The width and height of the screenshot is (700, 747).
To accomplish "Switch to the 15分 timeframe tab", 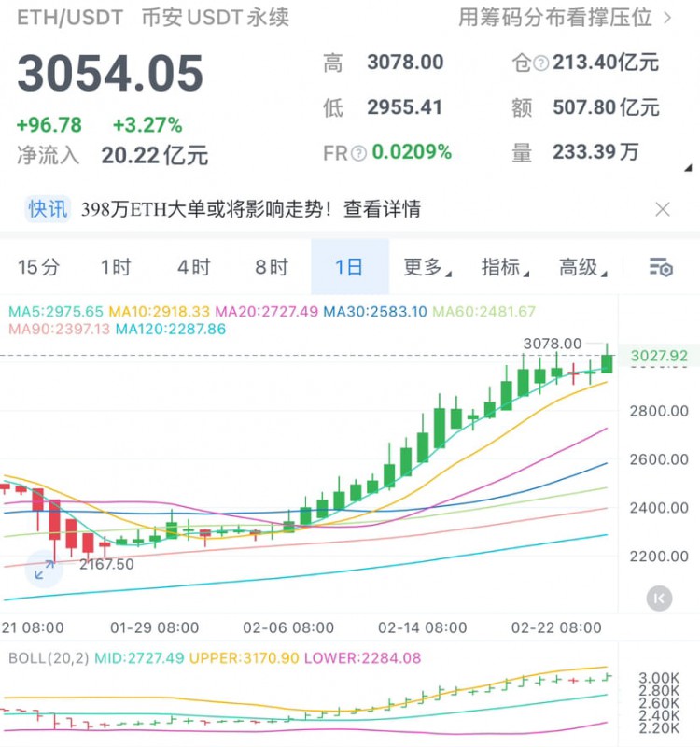I will click(38, 267).
